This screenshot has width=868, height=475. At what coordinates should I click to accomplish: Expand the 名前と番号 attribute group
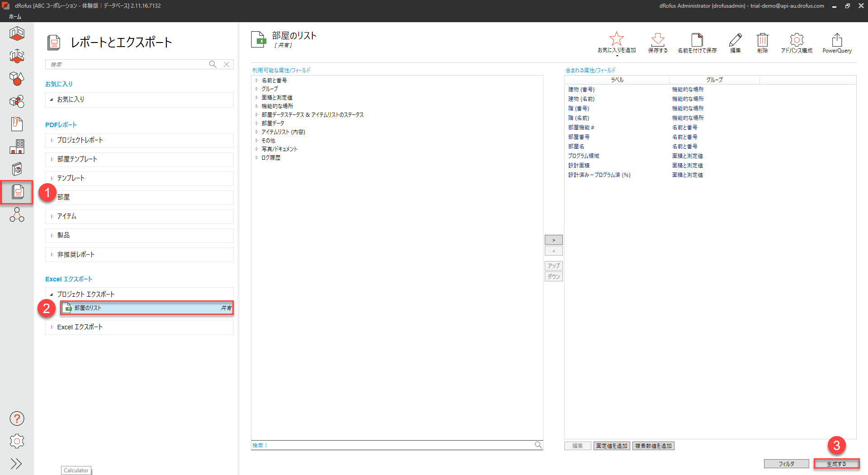[x=257, y=81]
